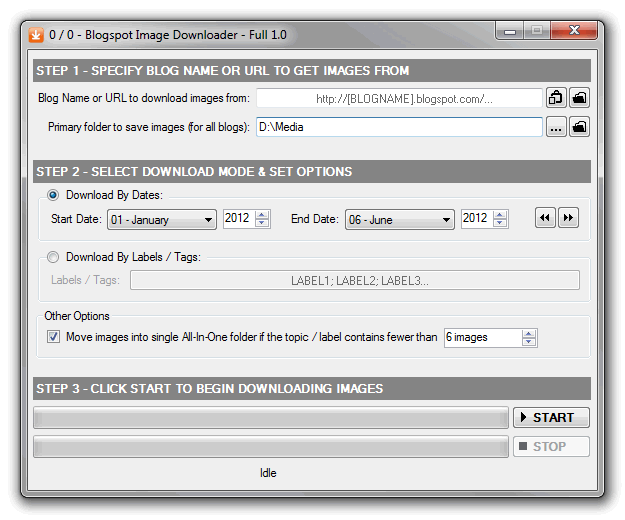Click the Idle status text
Viewport: 625px width, 520px height.
coord(268,473)
